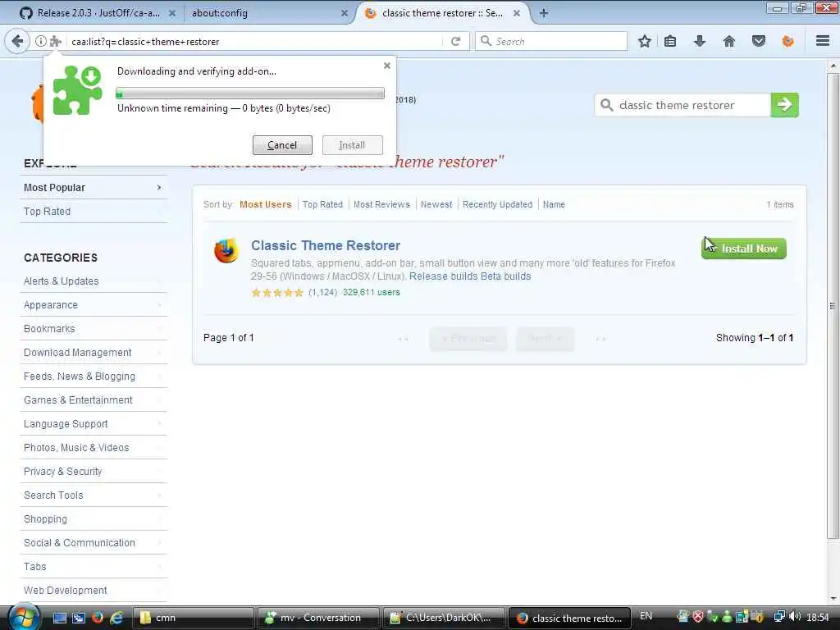Open the hamburger menu

pos(823,41)
